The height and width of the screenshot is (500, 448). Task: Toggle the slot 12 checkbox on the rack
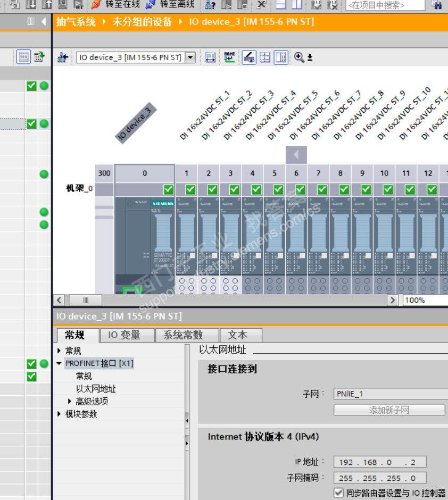point(432,190)
